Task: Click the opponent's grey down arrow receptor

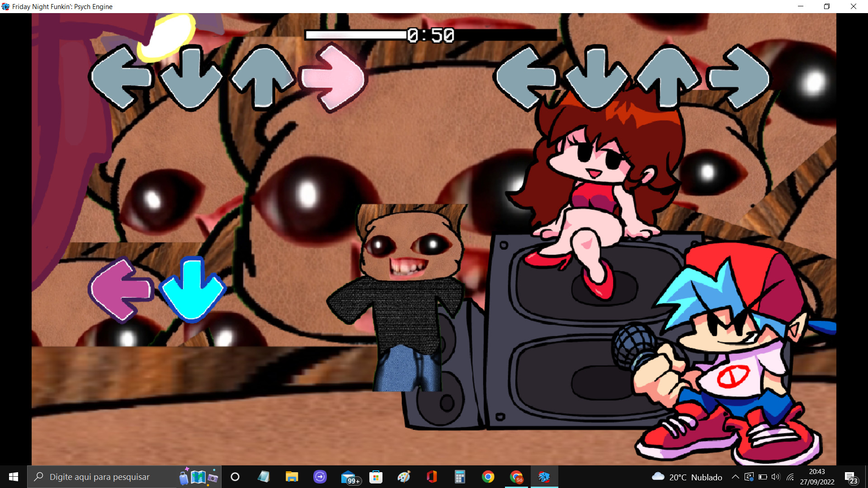Action: coord(192,78)
